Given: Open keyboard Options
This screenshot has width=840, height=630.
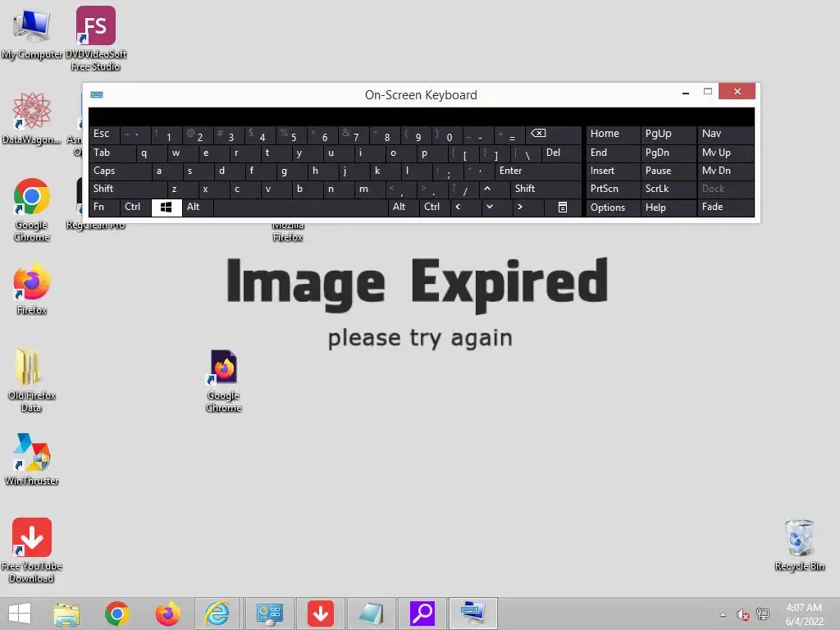Looking at the screenshot, I should click(x=613, y=208).
